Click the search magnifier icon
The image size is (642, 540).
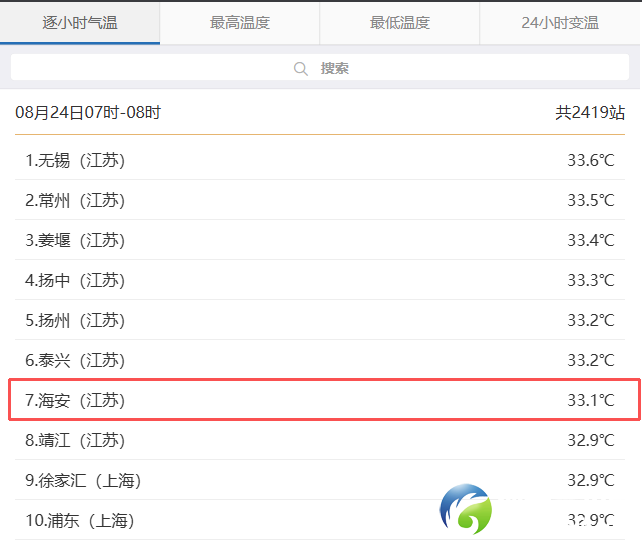(300, 68)
